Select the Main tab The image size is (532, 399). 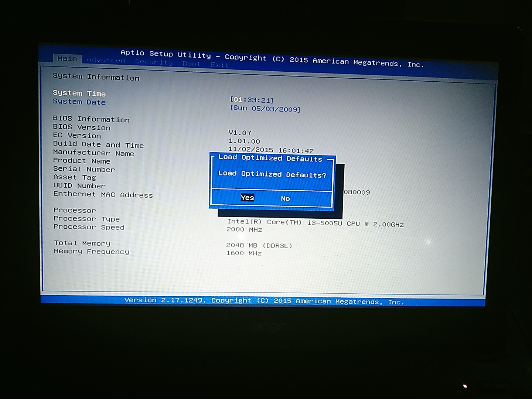67,58
